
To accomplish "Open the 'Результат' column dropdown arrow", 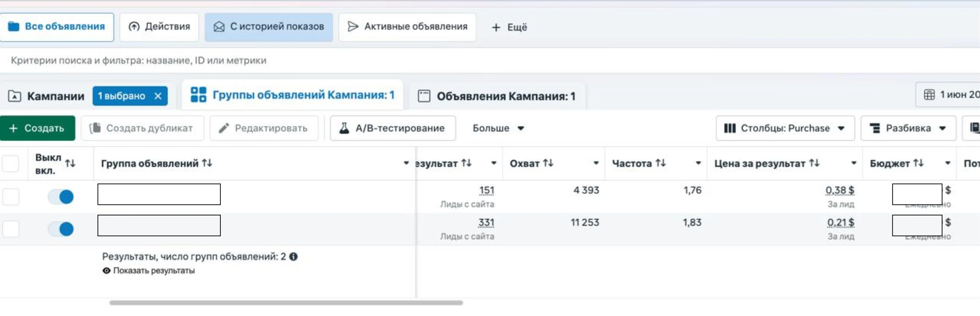I will (493, 163).
